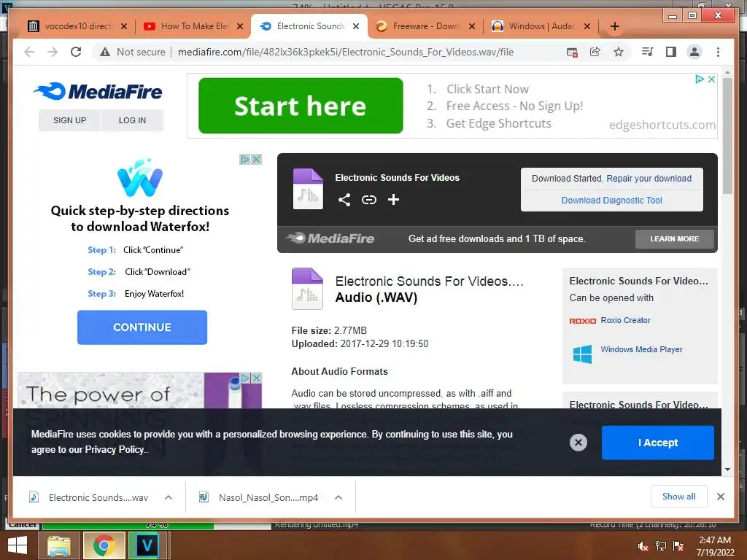Screen dimensions: 747x560
Task: Click the share icon under Electronic Sounds For Videos
Action: click(344, 200)
